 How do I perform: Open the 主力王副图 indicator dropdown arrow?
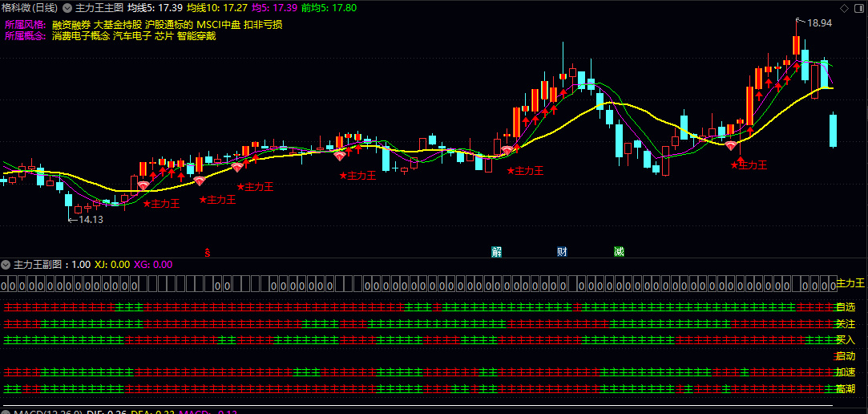(6, 264)
